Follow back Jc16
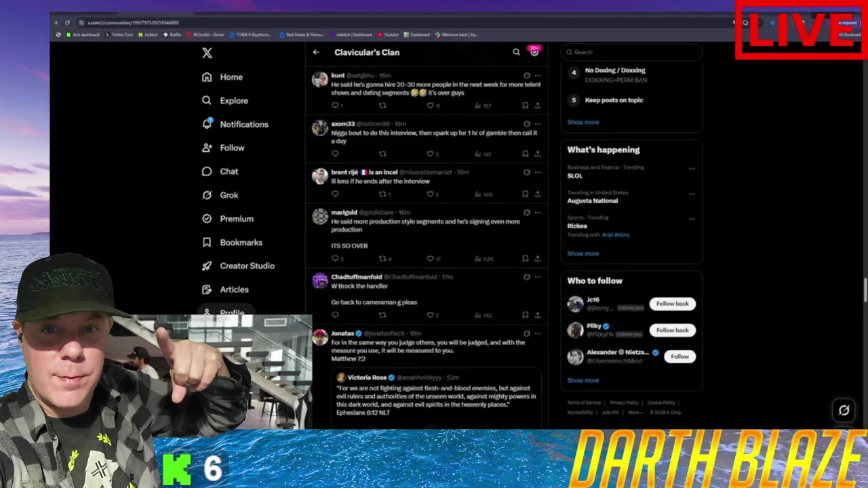The width and height of the screenshot is (868, 488). click(672, 304)
